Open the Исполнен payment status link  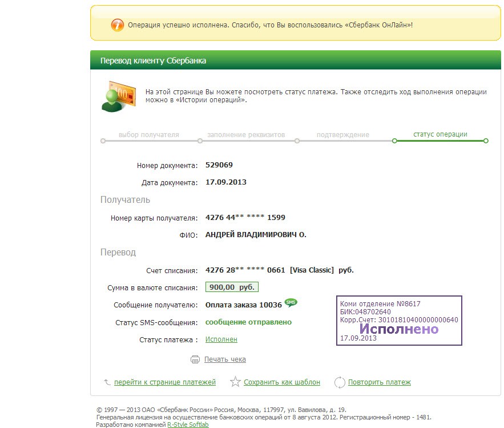pyautogui.click(x=221, y=339)
